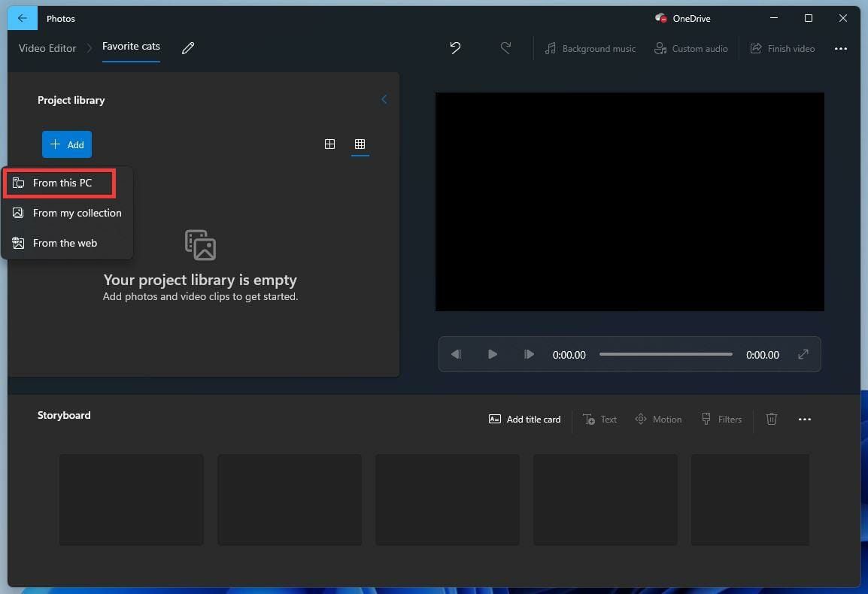Collapse the Project library panel

pos(384,98)
